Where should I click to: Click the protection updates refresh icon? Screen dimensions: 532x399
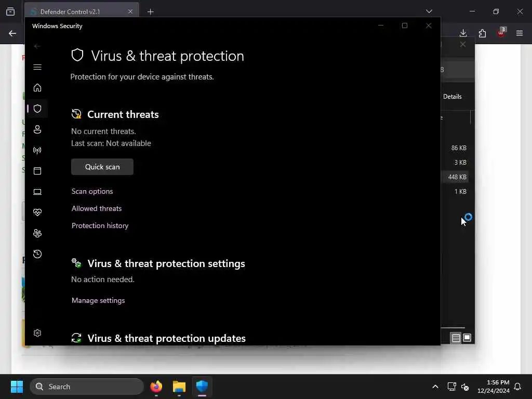coord(76,338)
